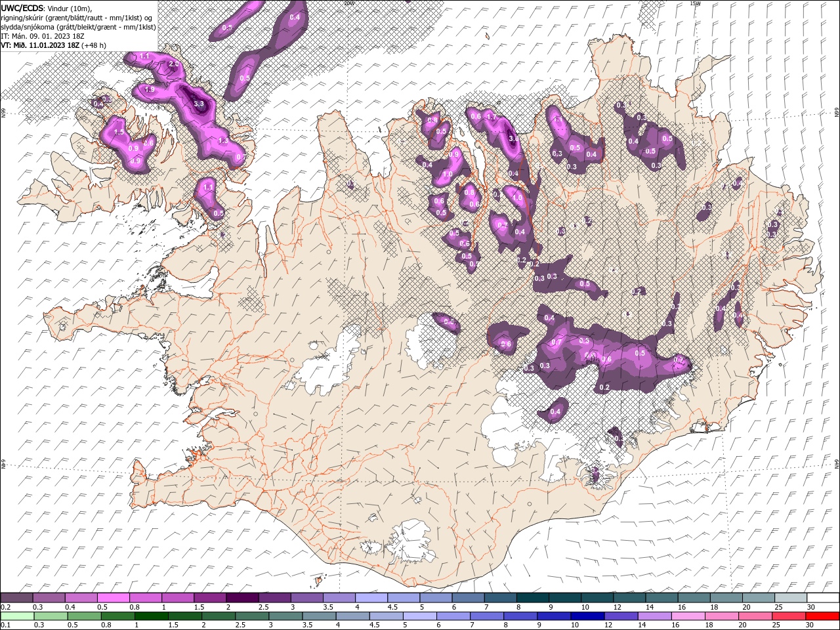Click the "3.3" snowfall value in the Westfjords

pyautogui.click(x=199, y=104)
